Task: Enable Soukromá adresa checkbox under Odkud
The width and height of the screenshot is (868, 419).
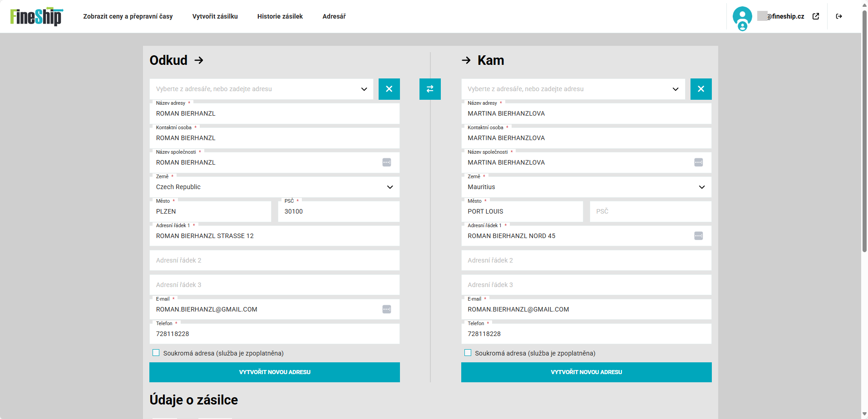Action: [156, 353]
